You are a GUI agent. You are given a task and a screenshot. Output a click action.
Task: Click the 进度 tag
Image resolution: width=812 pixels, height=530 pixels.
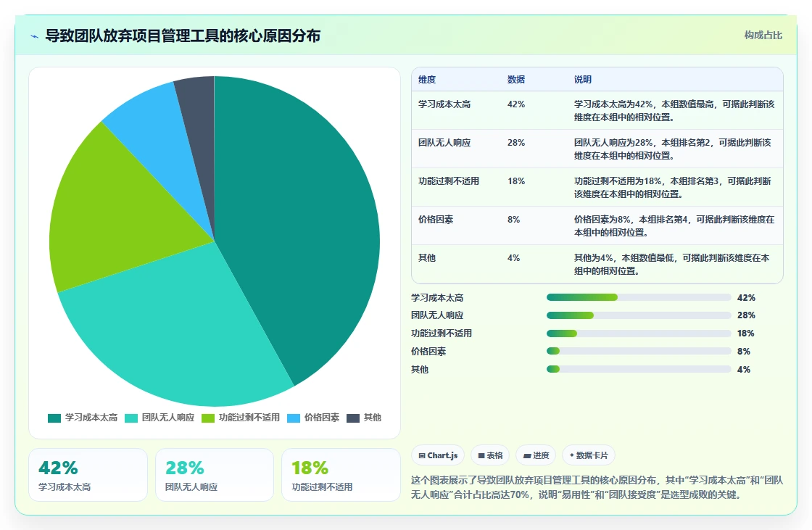click(536, 455)
